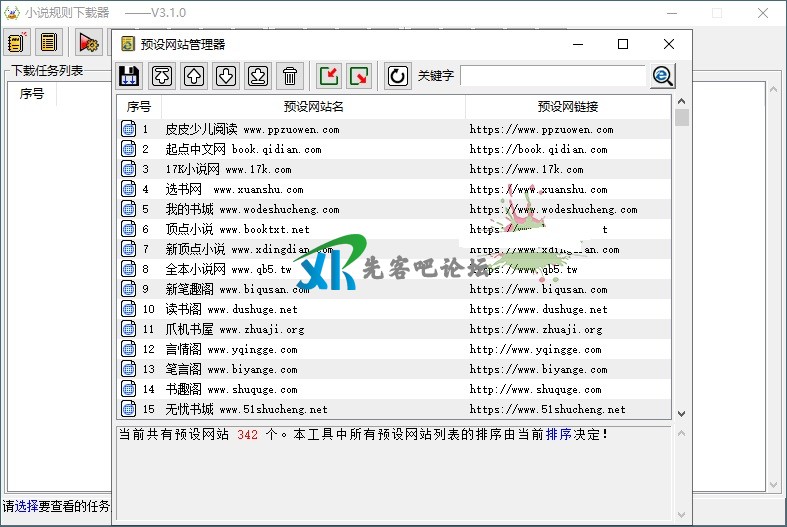The height and width of the screenshot is (527, 787).
Task: Click the trash delete icon
Action: tap(290, 76)
